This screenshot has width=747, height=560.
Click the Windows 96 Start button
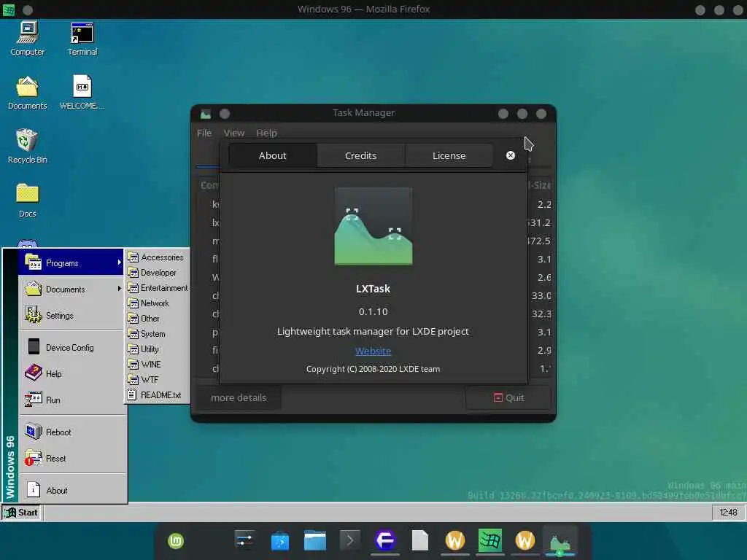[x=21, y=513]
